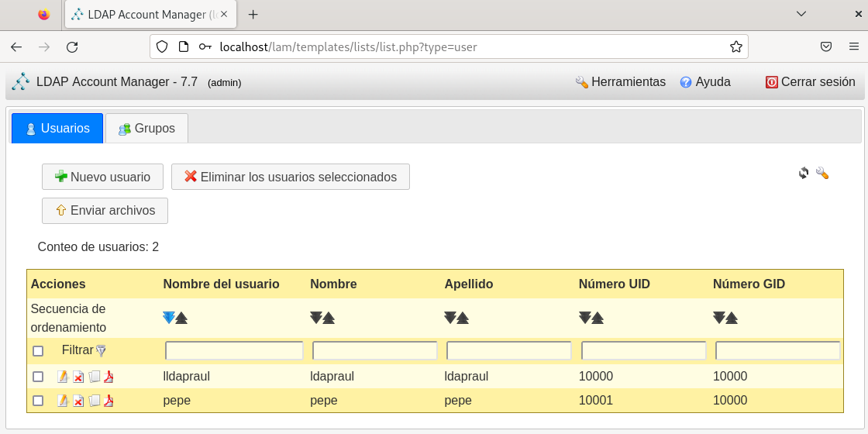Sort Apellido column descending
Screen dimensions: 868x434
click(x=463, y=318)
